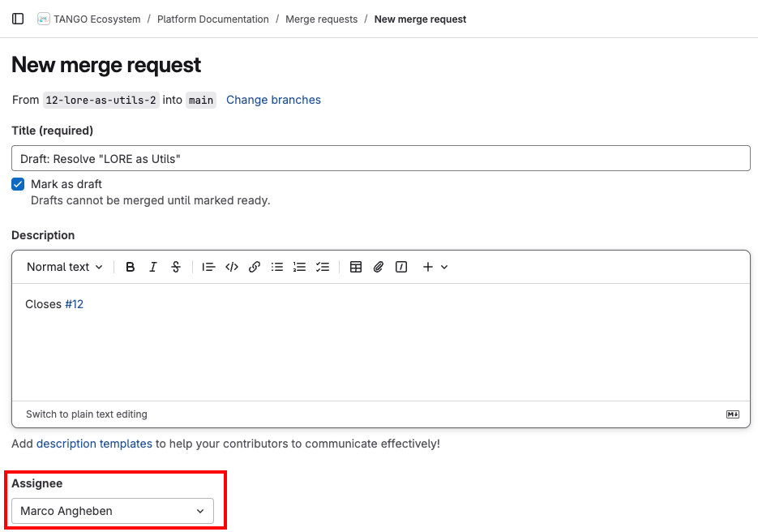Click Switch to plain text editing
The image size is (758, 532).
coord(86,414)
